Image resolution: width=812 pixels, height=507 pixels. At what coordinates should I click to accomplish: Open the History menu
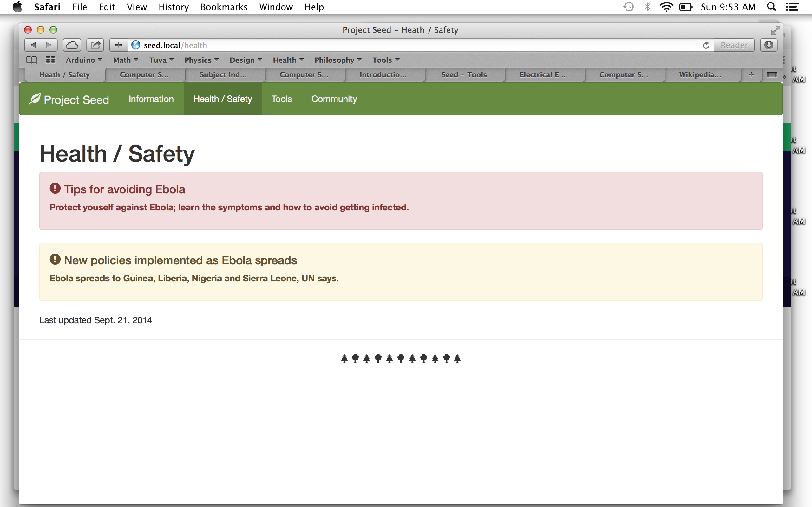(174, 7)
